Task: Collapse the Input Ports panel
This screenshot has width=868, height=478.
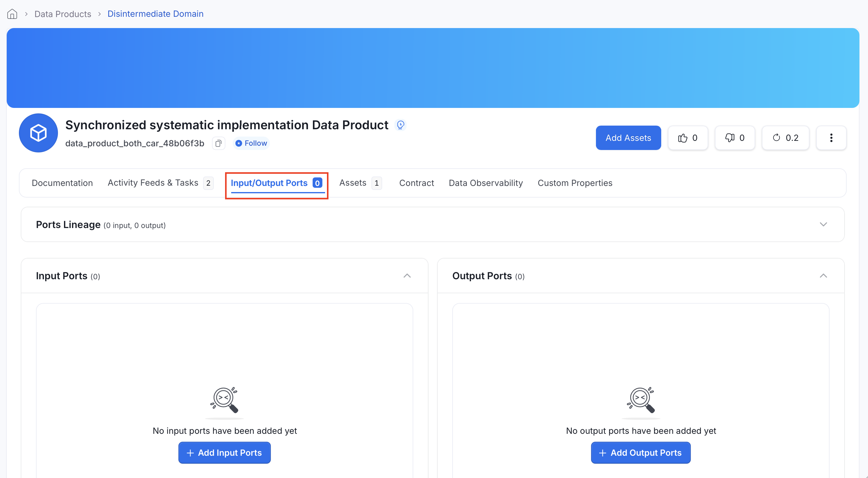Action: 407,276
